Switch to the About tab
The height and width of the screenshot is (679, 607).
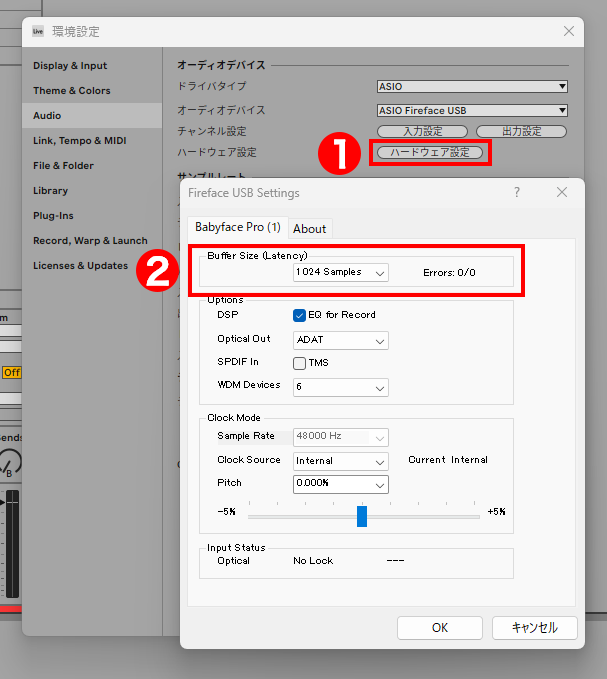click(310, 229)
